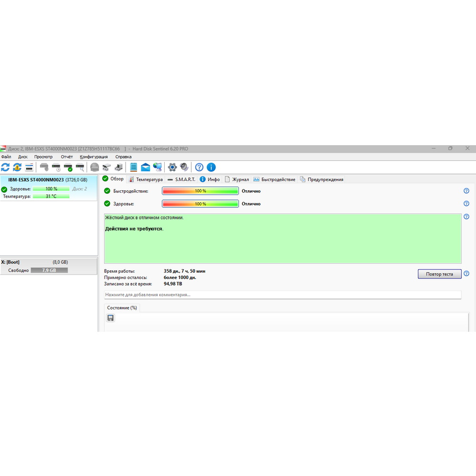Switch to the Журнал tab
The height and width of the screenshot is (476, 476).
click(x=237, y=179)
